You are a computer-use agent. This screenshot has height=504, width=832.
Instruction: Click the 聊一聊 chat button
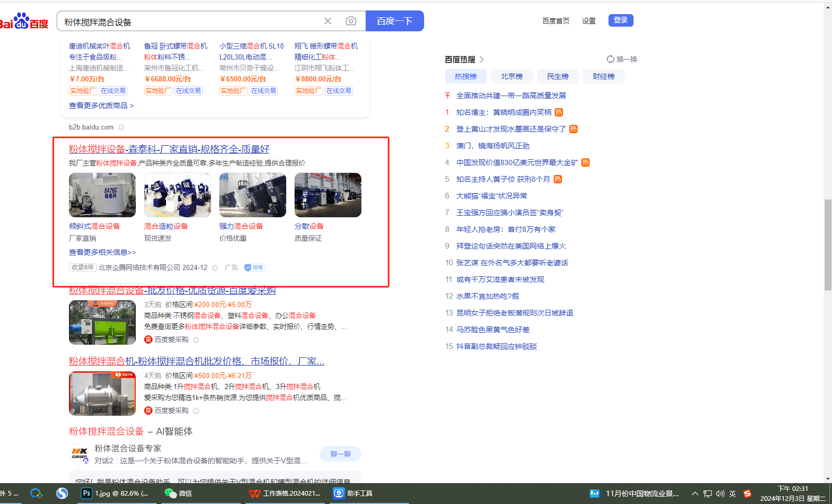coord(340,454)
